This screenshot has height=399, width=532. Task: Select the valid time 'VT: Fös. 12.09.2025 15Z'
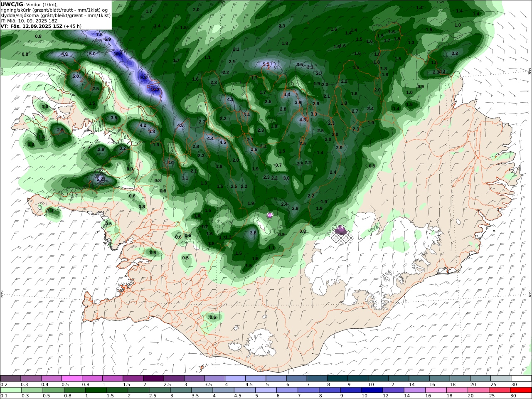[32, 26]
